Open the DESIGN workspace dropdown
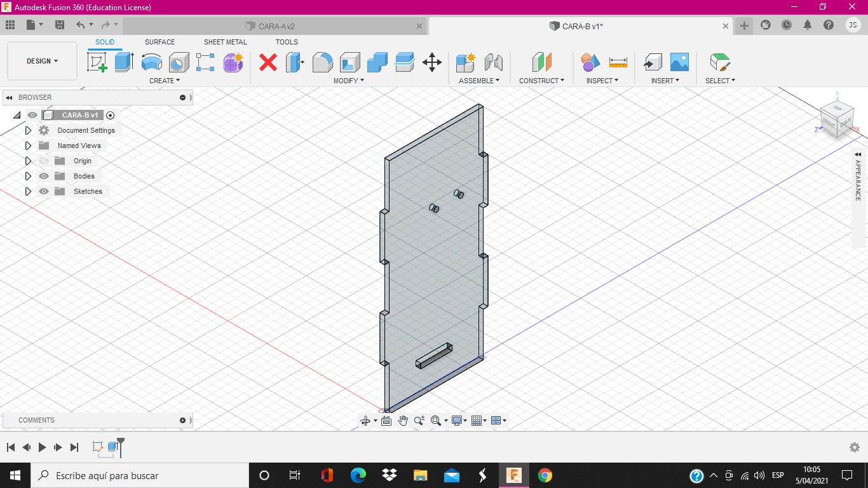Screen dimensions: 868x488 click(42, 61)
